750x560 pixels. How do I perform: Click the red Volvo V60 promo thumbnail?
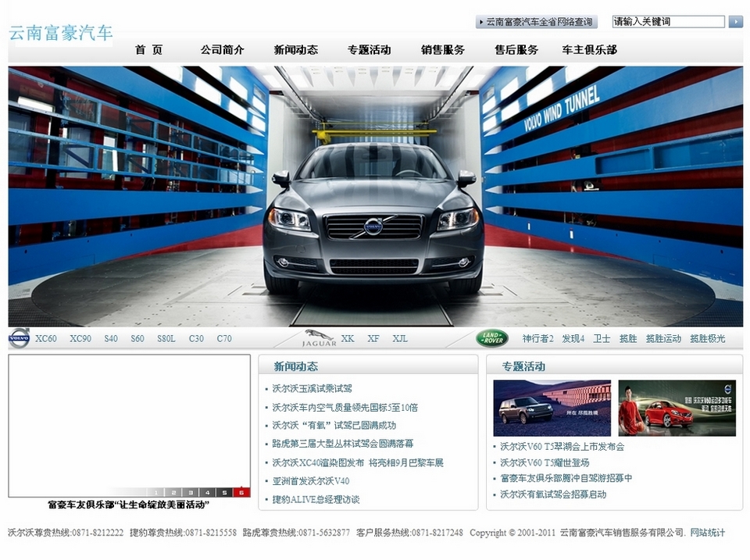(x=677, y=408)
